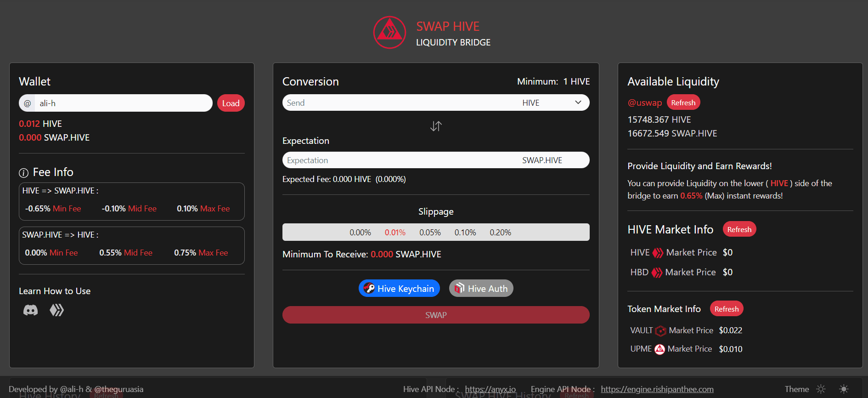Swap conversion direction with the arrows icon
The height and width of the screenshot is (398, 868).
pyautogui.click(x=436, y=126)
